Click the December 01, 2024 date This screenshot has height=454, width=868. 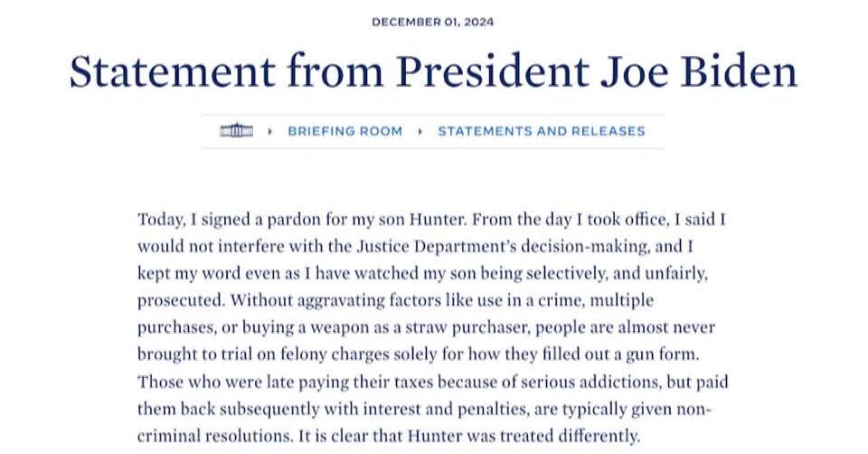coord(433,22)
